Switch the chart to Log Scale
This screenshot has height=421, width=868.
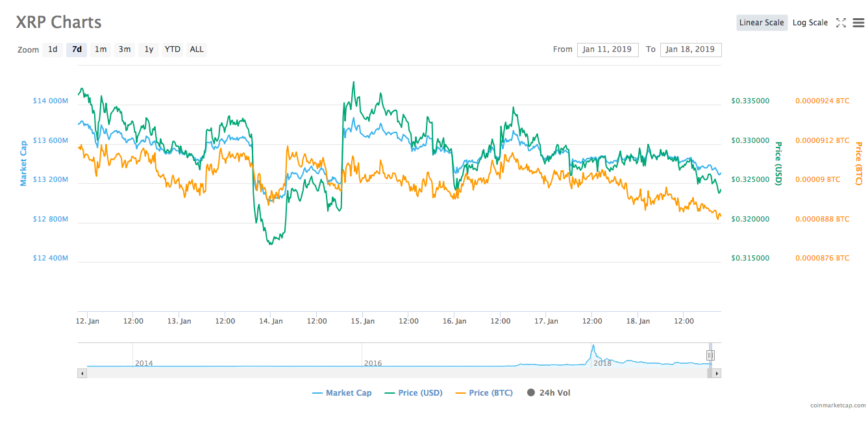coord(810,22)
